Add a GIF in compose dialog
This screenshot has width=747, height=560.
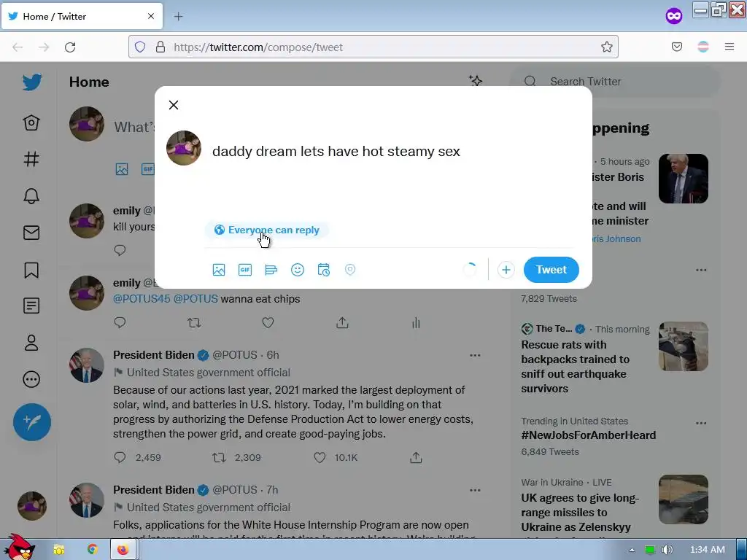(x=245, y=270)
